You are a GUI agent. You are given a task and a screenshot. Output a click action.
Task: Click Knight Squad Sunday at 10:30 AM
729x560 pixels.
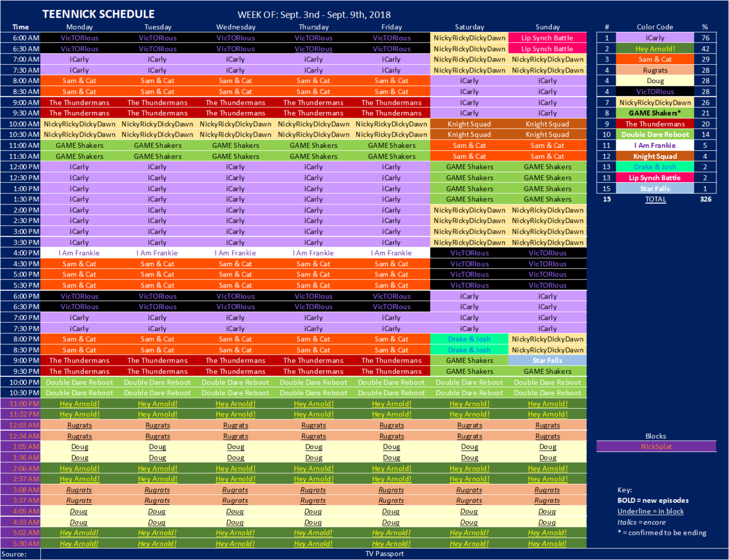click(547, 134)
